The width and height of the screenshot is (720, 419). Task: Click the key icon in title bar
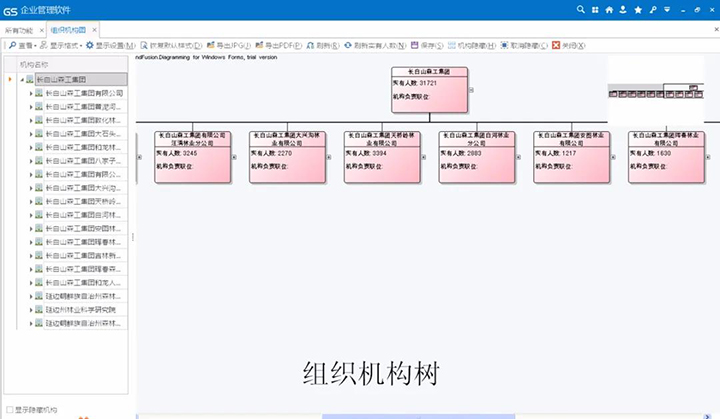tap(652, 9)
